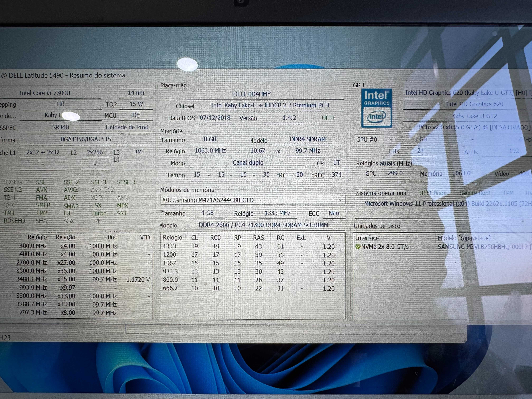Click the CR value 1T

coord(336,163)
